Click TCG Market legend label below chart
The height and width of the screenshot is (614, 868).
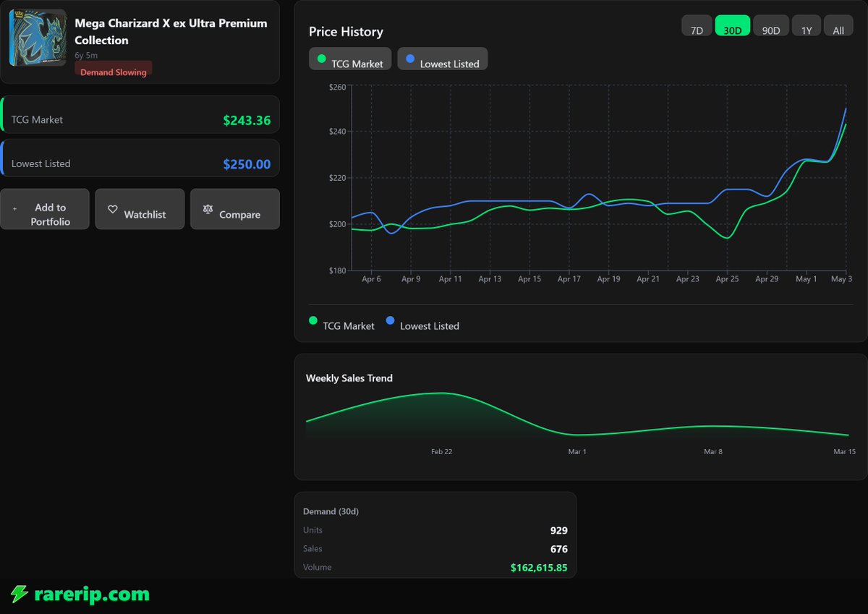349,326
